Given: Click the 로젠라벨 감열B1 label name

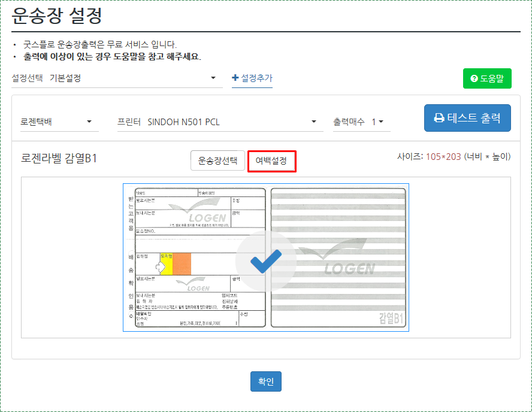Looking at the screenshot, I should pyautogui.click(x=59, y=158).
